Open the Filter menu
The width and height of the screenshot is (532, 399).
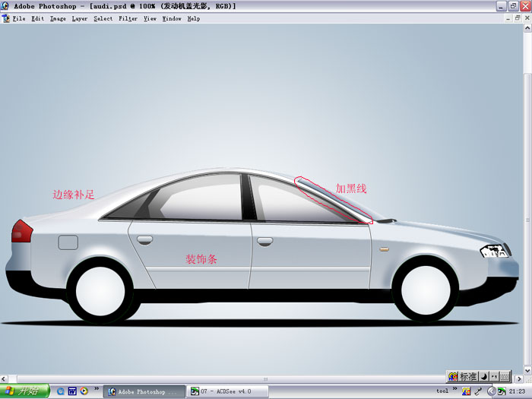coord(128,18)
